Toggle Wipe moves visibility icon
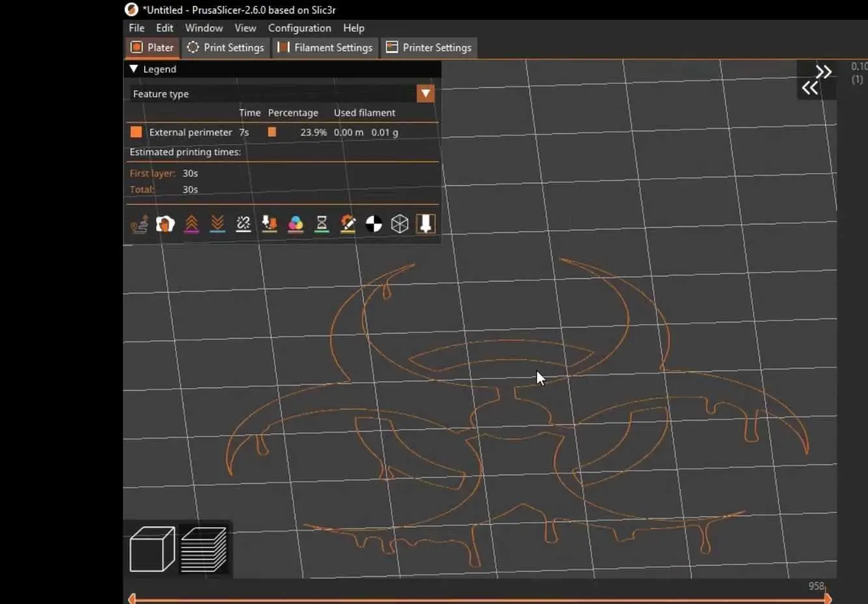The image size is (868, 604). 165,224
